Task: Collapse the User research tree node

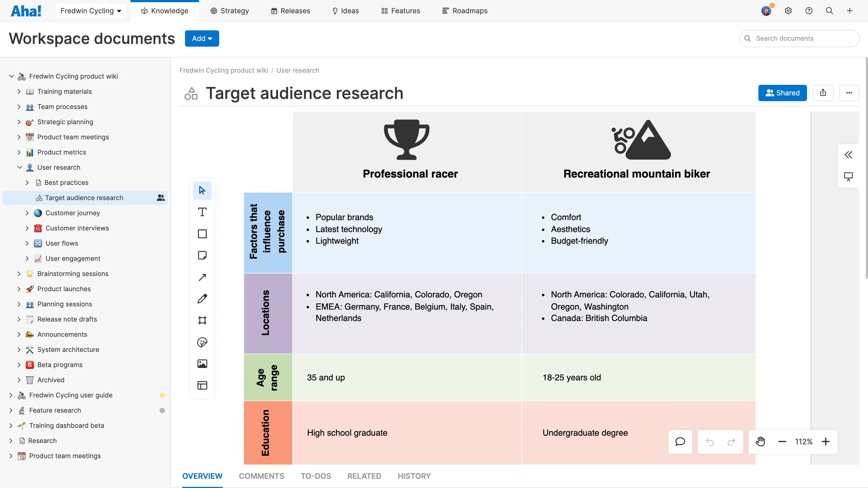Action: point(20,167)
